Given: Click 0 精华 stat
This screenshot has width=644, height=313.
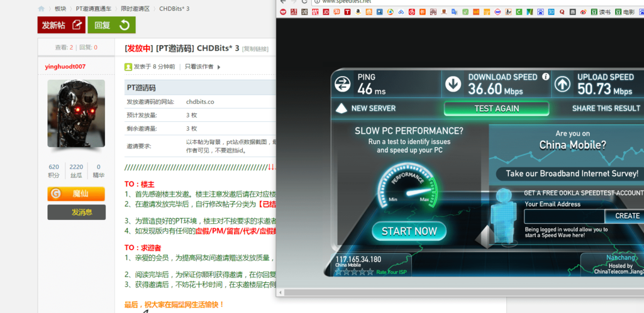Looking at the screenshot, I should (x=98, y=171).
